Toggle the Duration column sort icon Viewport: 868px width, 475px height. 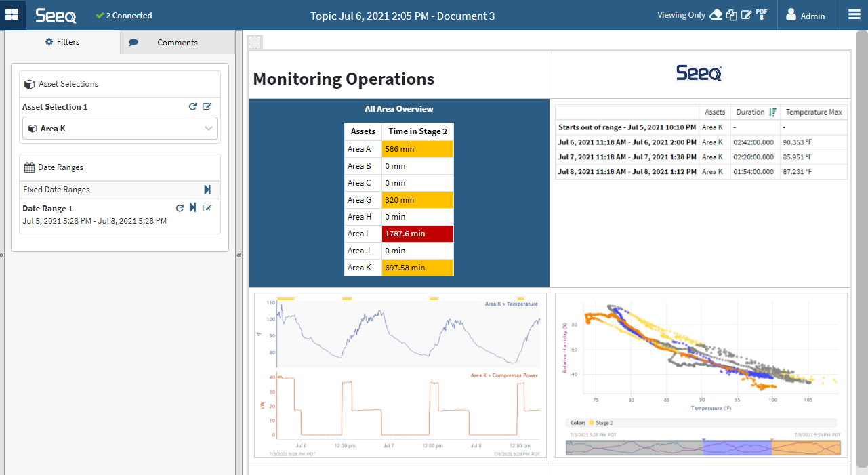click(772, 112)
